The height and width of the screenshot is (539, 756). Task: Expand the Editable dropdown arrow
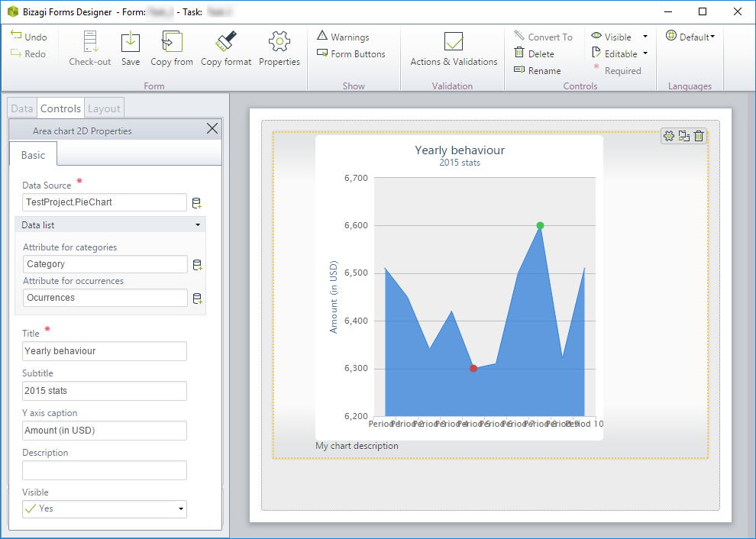645,53
